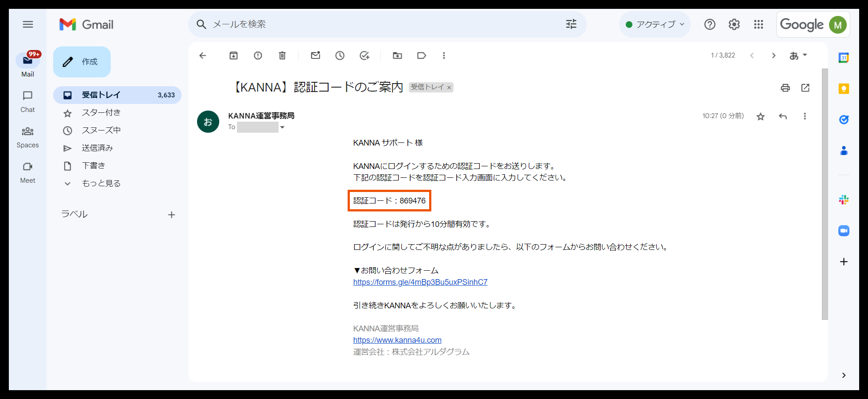Image resolution: width=868 pixels, height=399 pixels.
Task: Select the 送信済み folder
Action: click(117, 148)
